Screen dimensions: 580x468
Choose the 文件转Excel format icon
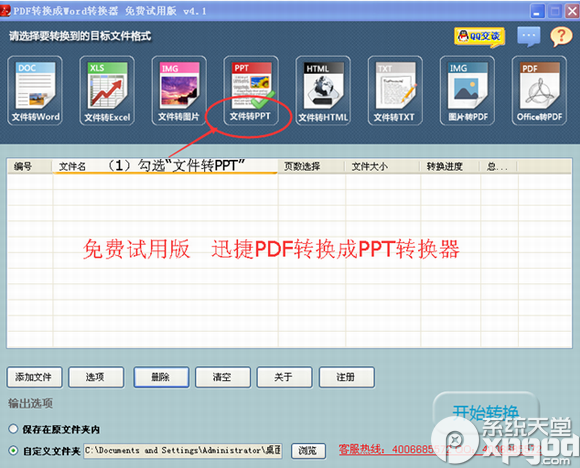click(x=107, y=91)
